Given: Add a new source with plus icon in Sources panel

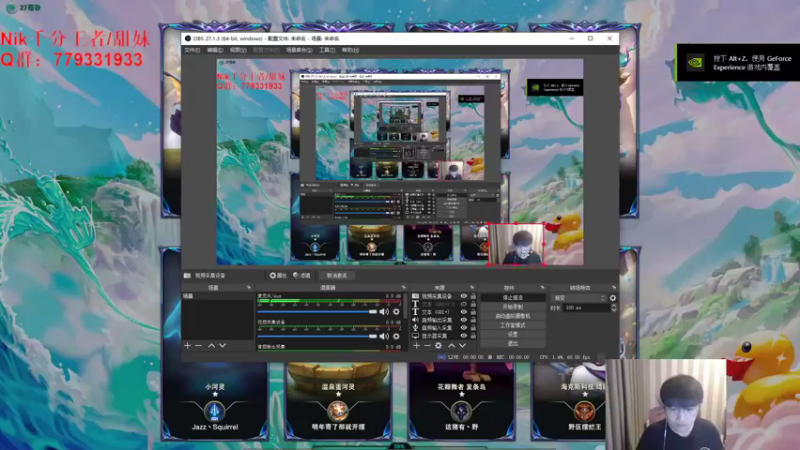Looking at the screenshot, I should pyautogui.click(x=416, y=345).
